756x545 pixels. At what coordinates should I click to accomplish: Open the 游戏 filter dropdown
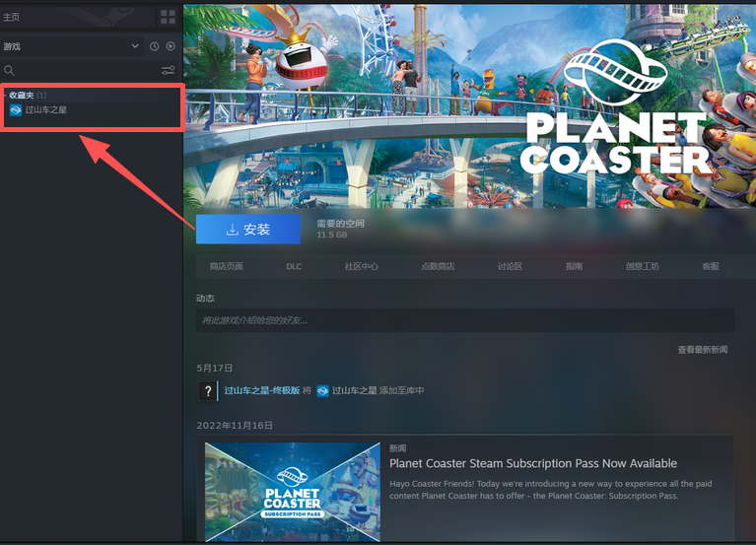71,46
